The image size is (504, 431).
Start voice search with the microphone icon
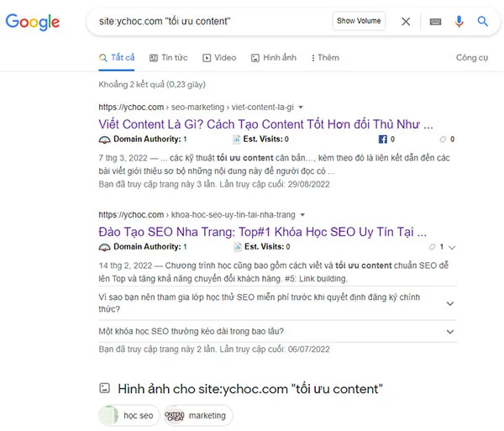pos(459,22)
